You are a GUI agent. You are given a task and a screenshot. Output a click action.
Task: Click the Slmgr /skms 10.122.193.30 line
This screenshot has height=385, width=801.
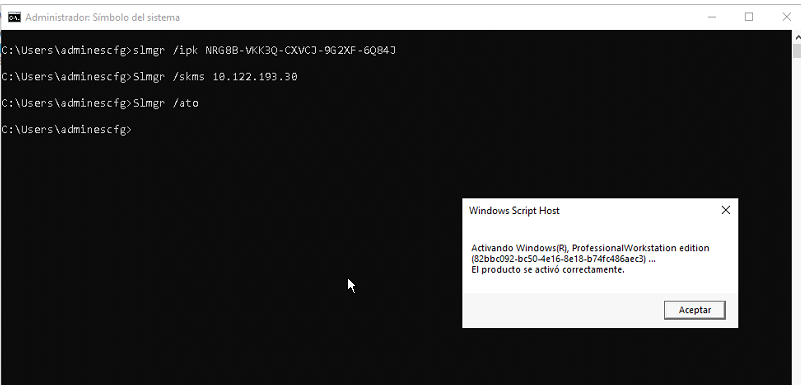tap(149, 77)
